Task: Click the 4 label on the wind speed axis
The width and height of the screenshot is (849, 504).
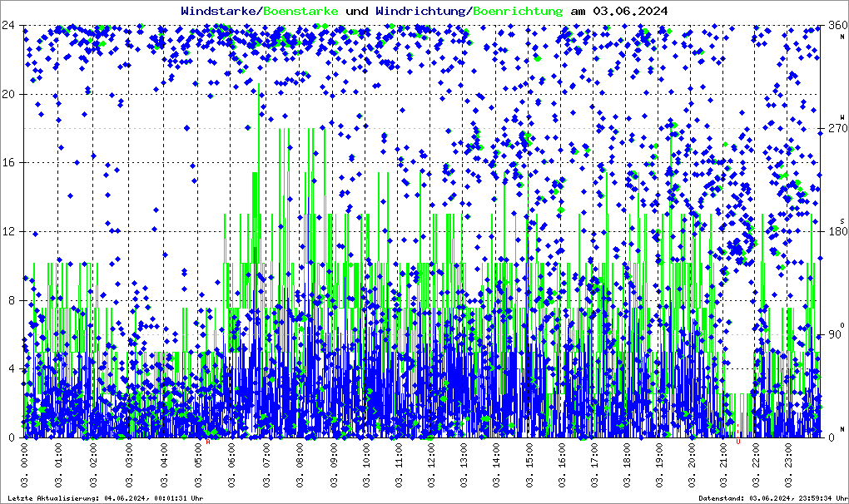Action: [x=11, y=368]
